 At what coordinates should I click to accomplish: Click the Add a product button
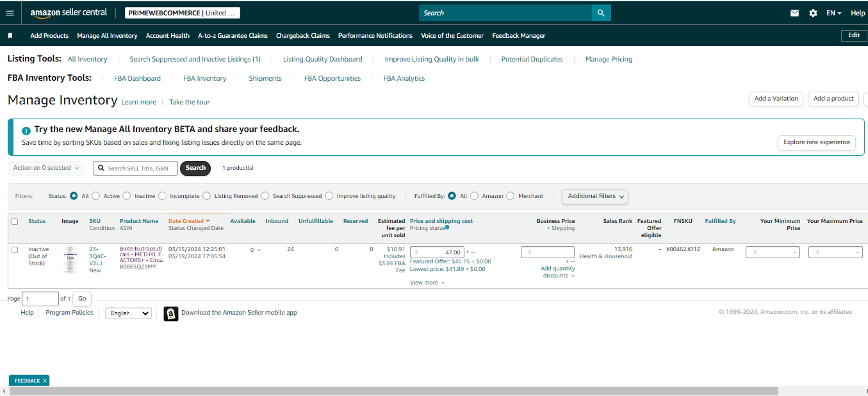click(x=833, y=99)
